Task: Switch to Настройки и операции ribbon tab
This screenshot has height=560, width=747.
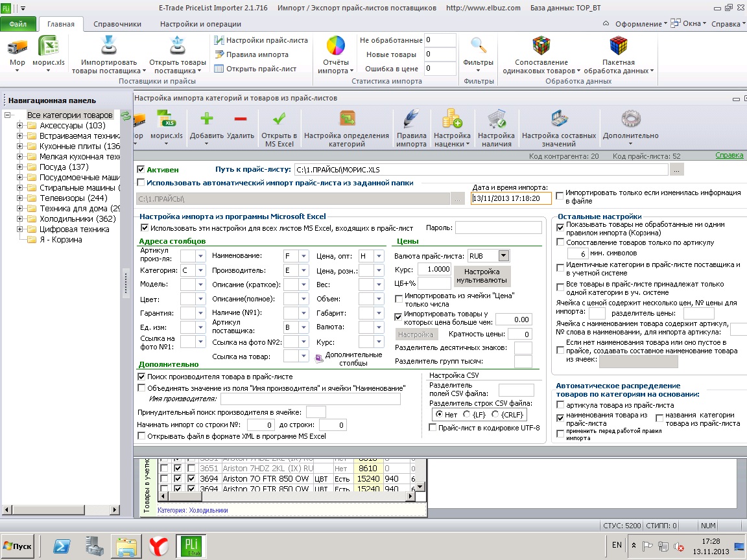Action: coord(200,24)
